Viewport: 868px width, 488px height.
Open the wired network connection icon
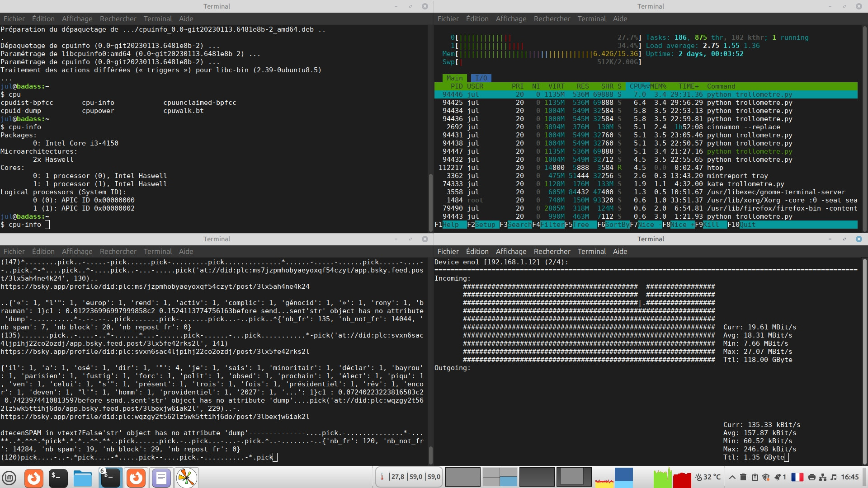point(823,477)
